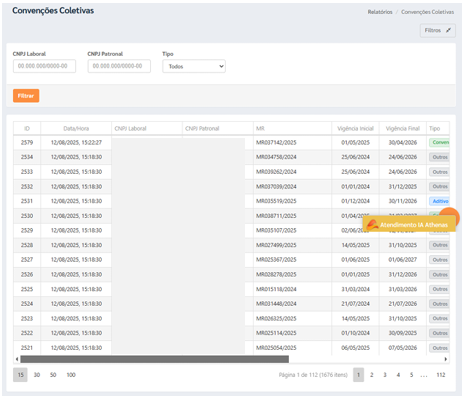Click Vigência Inicial 06/05/2025 cell
The height and width of the screenshot is (398, 465).
pos(355,348)
